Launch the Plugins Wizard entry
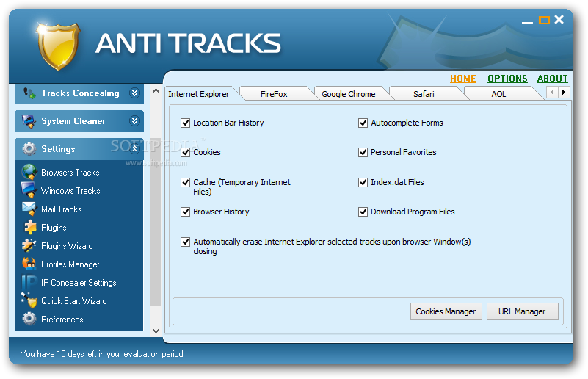Screen dimensions: 588x379 tap(67, 246)
